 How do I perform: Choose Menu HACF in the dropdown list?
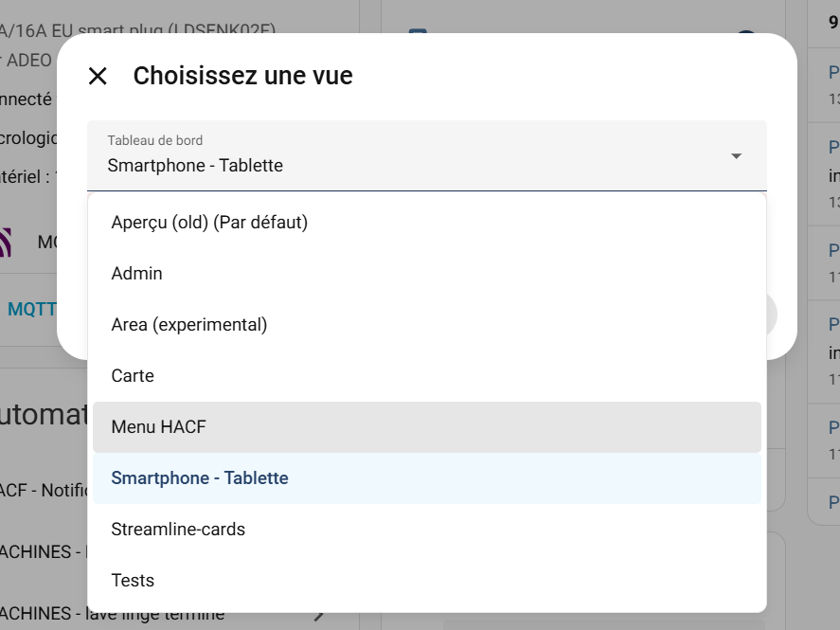pyautogui.click(x=158, y=427)
